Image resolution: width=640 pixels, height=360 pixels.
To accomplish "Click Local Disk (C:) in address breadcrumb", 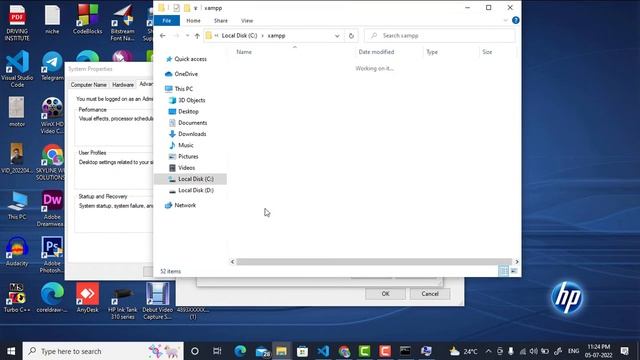I will (x=239, y=36).
